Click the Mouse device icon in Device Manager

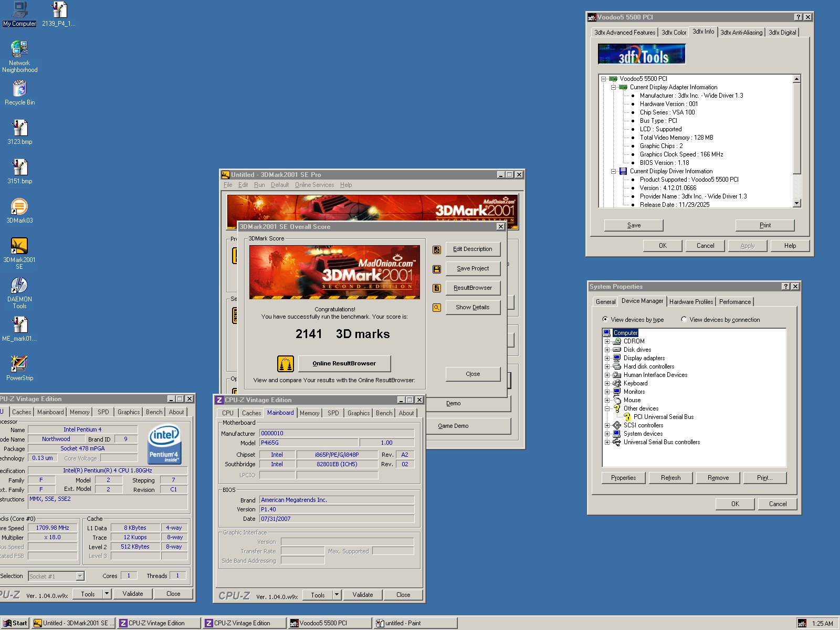click(x=617, y=400)
